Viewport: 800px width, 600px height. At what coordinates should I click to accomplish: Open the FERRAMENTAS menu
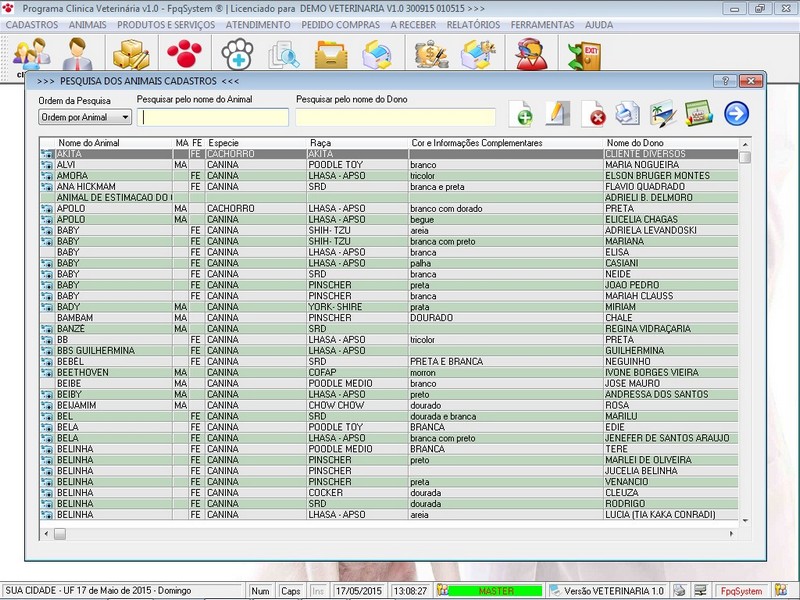542,23
